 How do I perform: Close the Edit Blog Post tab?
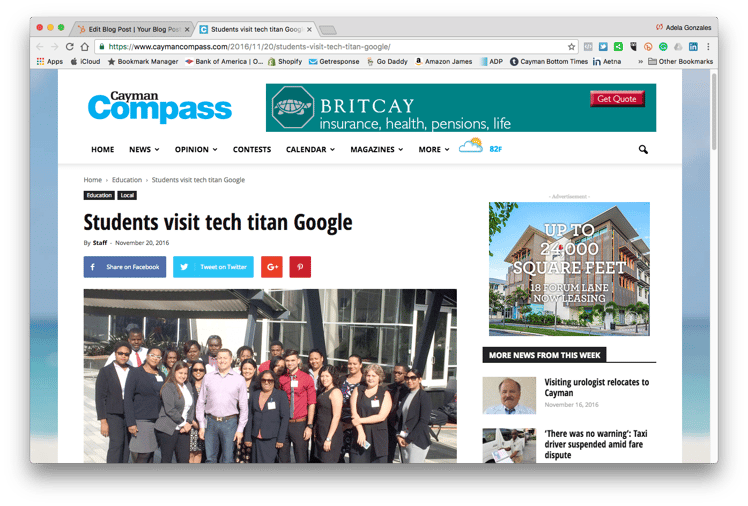[x=187, y=30]
